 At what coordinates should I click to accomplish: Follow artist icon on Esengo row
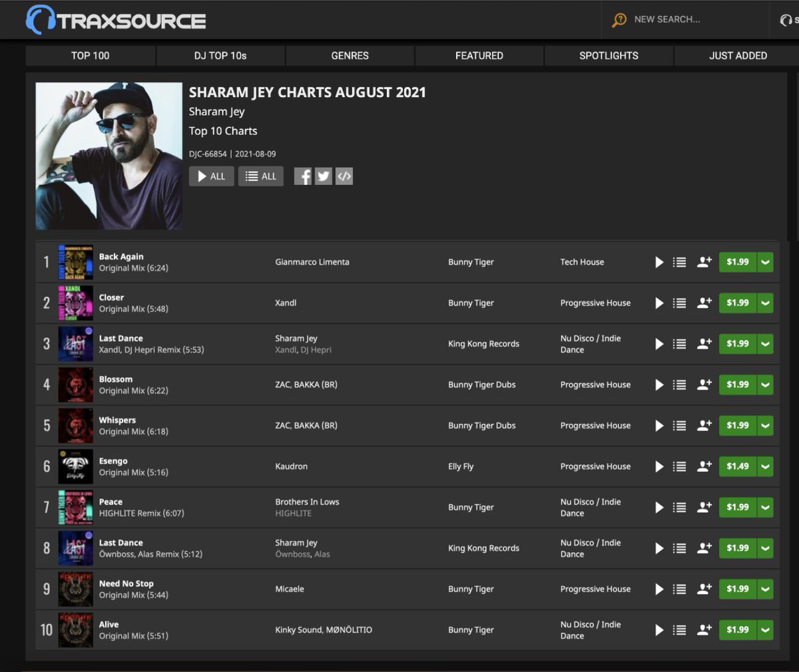click(704, 466)
